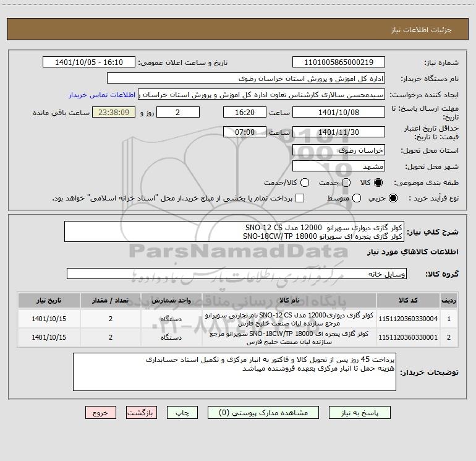Click the 07:00 validity time field
This screenshot has height=461, width=476.
(245, 132)
